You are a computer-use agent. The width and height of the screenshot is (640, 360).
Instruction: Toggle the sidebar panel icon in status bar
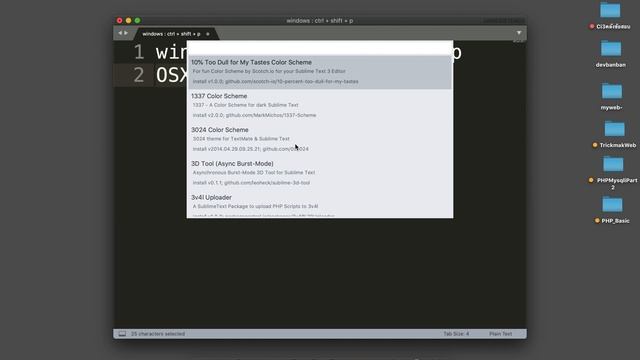pyautogui.click(x=122, y=334)
